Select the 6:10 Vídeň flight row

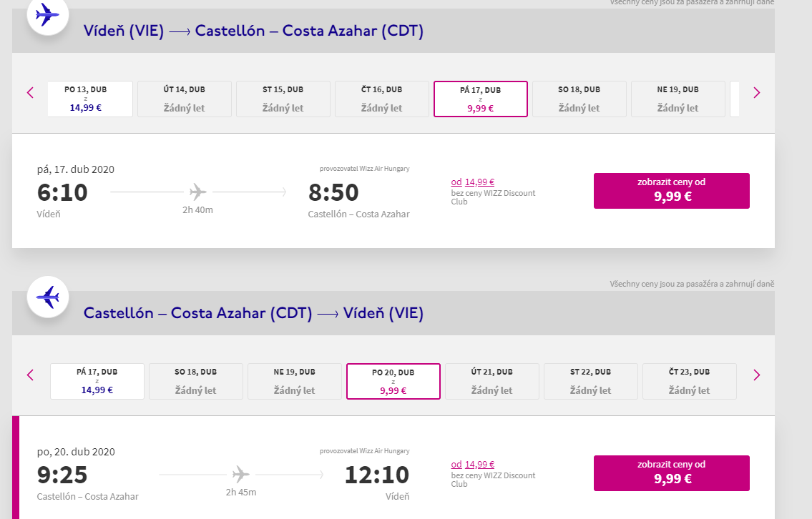(393, 191)
